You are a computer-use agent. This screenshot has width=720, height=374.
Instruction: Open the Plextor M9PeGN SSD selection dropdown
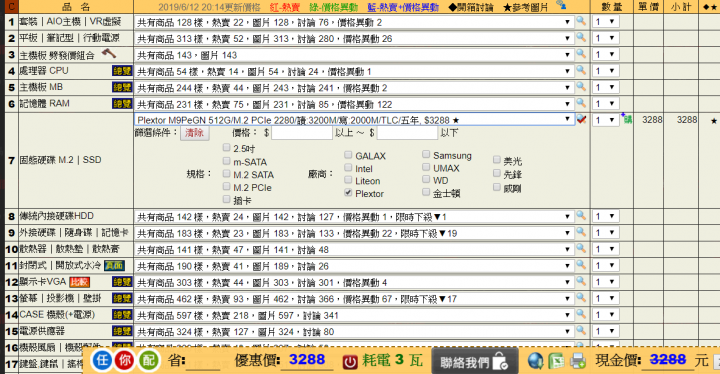(x=354, y=120)
